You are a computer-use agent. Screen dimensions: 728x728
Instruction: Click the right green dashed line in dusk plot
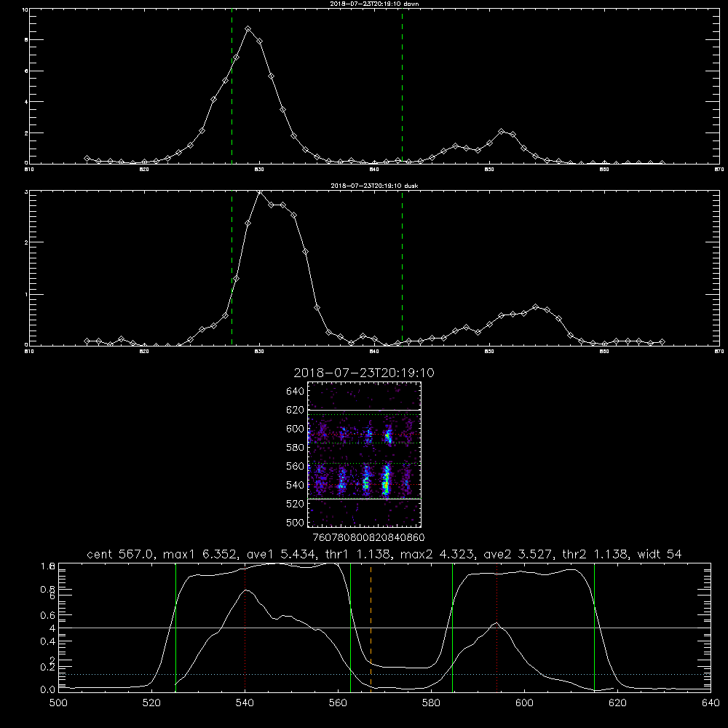(x=402, y=269)
